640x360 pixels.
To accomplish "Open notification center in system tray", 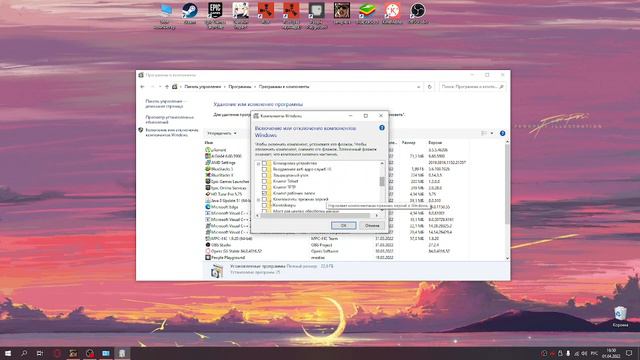I will (x=629, y=353).
